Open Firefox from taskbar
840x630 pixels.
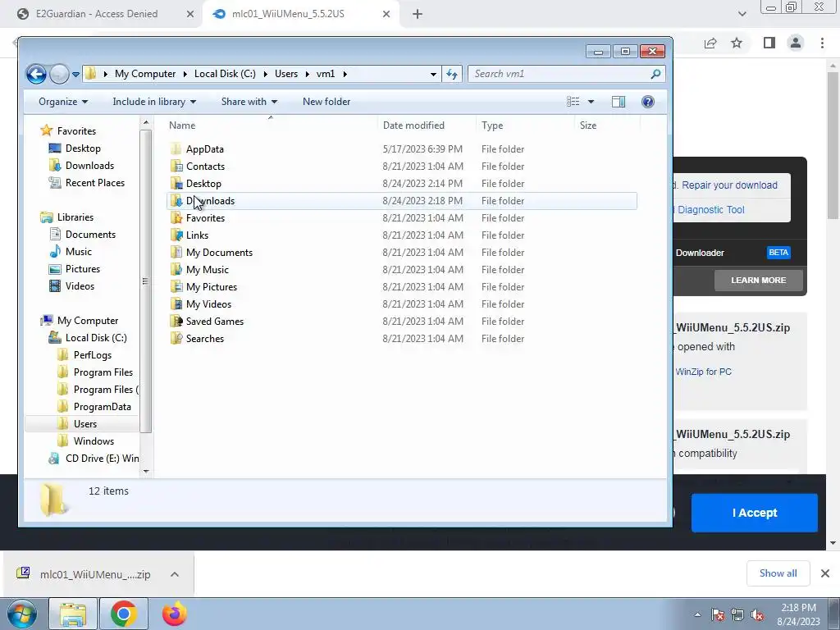pyautogui.click(x=174, y=614)
